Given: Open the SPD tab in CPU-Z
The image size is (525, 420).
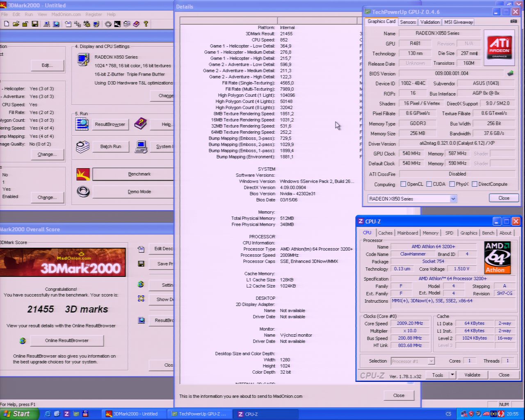Looking at the screenshot, I should [450, 233].
